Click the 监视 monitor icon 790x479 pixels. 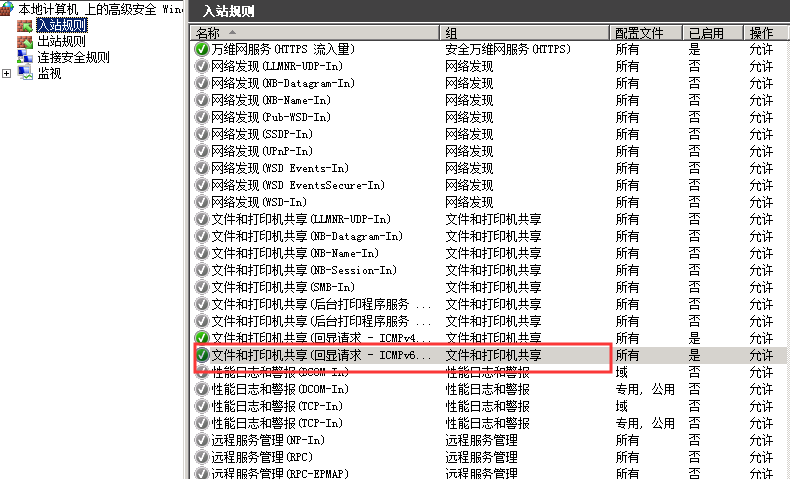point(25,74)
